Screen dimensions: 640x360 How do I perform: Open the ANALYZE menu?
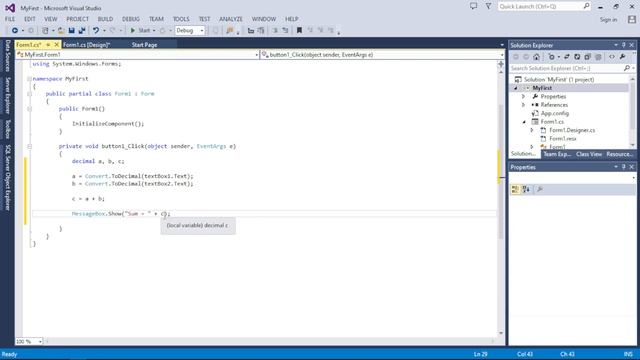click(x=231, y=19)
